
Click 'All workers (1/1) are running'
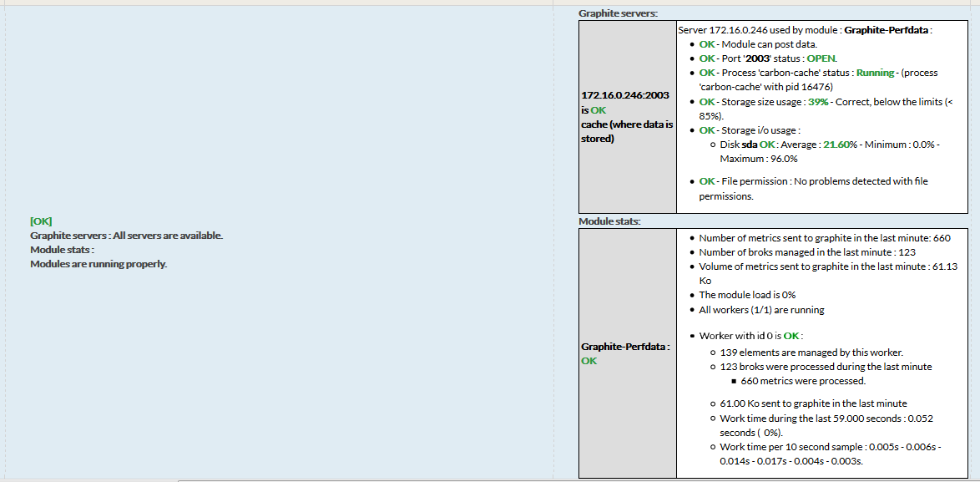point(761,310)
